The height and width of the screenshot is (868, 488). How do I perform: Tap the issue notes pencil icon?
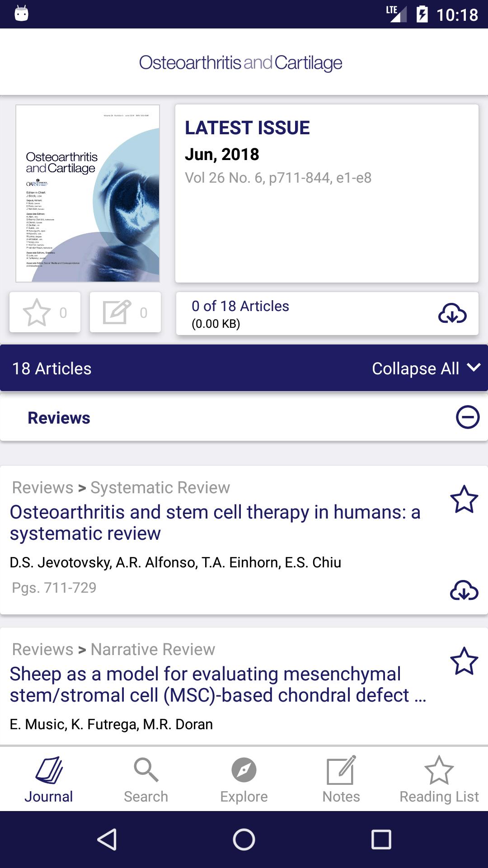pos(125,312)
